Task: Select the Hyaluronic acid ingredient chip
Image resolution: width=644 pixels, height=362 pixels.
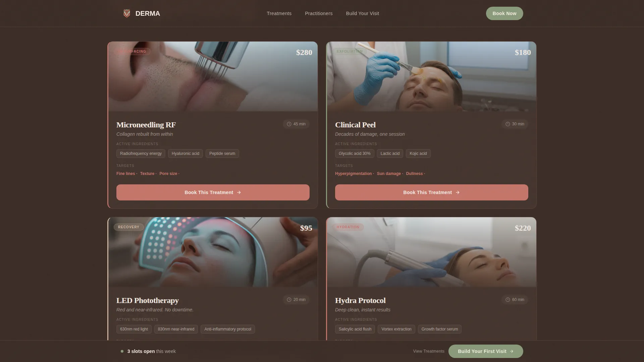Action: coord(185,154)
